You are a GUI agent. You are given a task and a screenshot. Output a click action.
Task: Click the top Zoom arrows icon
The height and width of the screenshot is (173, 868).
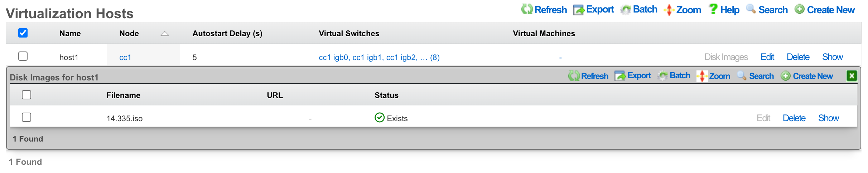(669, 10)
